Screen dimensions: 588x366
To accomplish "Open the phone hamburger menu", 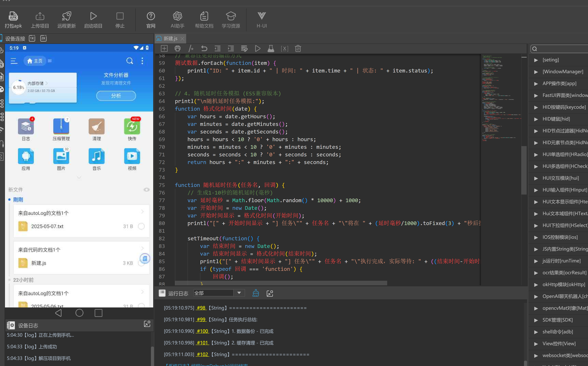I will pos(14,61).
